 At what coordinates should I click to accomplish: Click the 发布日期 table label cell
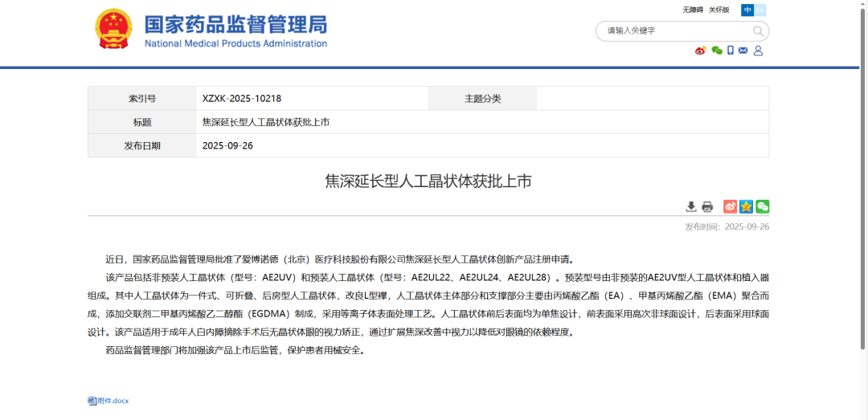point(142,145)
